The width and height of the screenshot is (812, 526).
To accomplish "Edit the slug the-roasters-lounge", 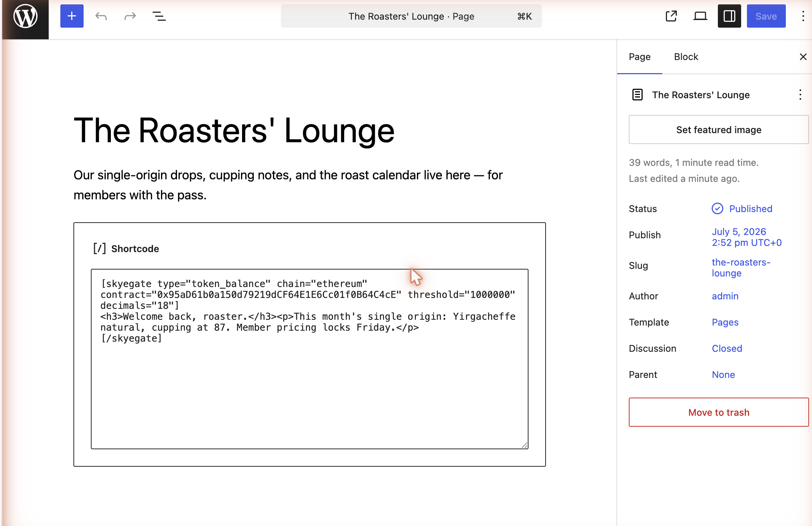I will [741, 268].
